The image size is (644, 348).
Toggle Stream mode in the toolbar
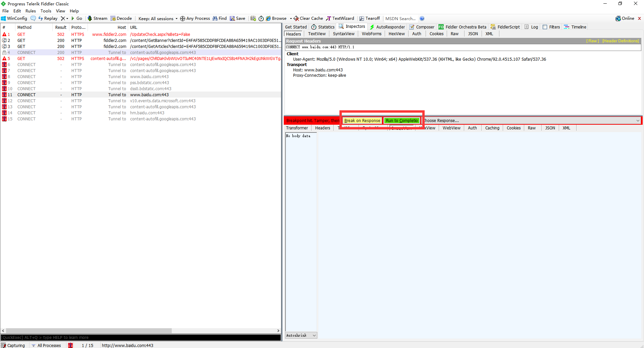97,18
